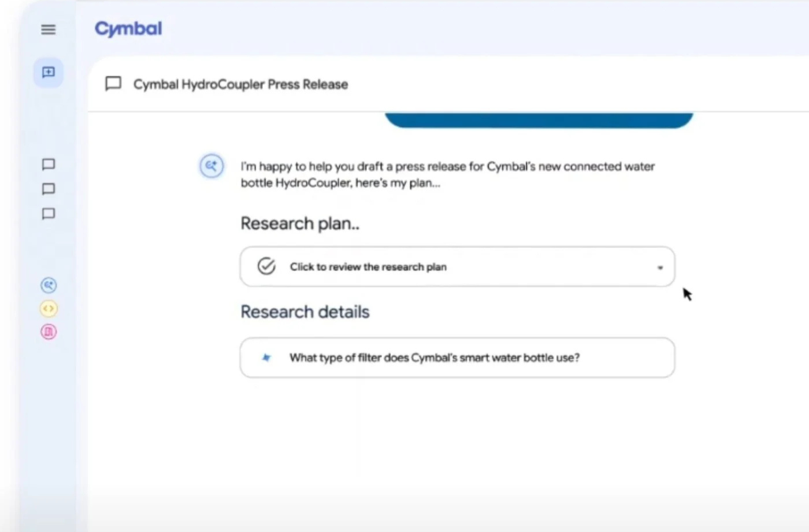Click the highlighted new chat icon
Viewport: 809px width, 532px height.
(48, 73)
